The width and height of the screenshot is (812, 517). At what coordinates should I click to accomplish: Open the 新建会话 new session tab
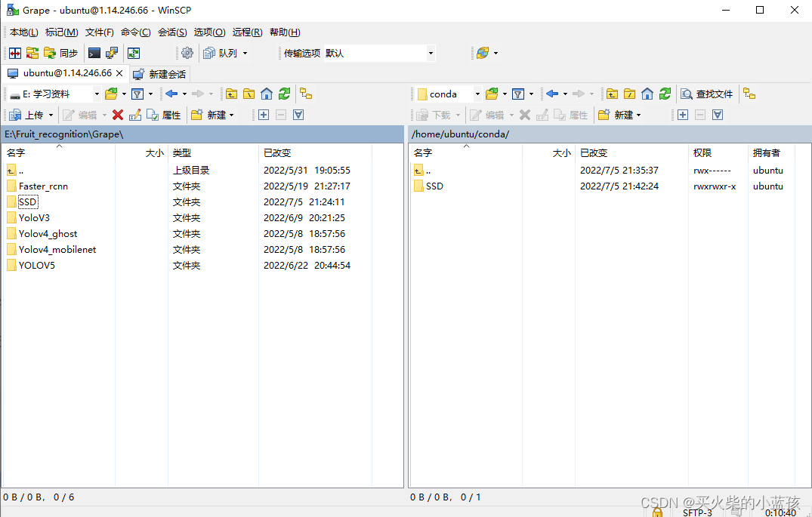click(159, 74)
